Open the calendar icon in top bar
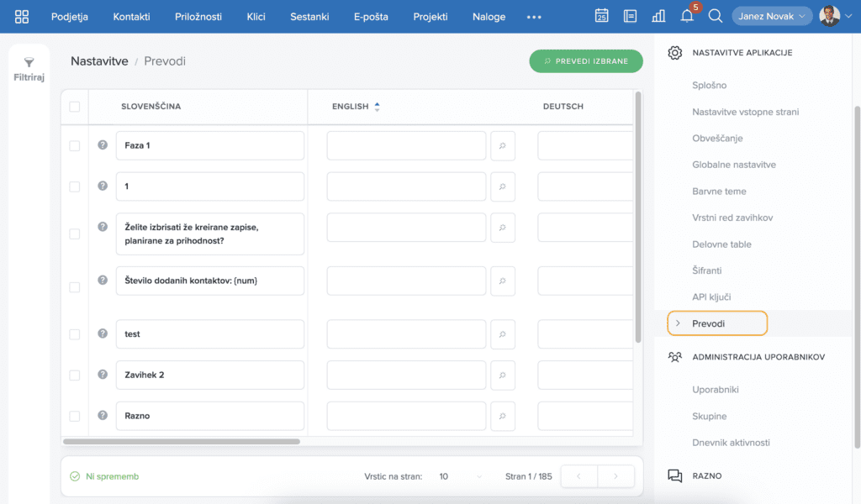The height and width of the screenshot is (504, 861). coord(601,16)
